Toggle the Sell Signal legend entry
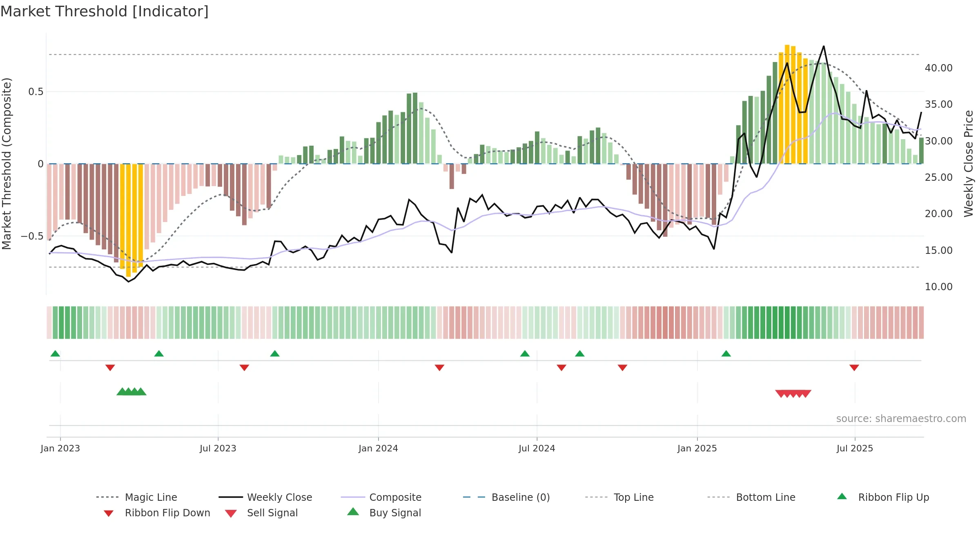 pyautogui.click(x=261, y=513)
